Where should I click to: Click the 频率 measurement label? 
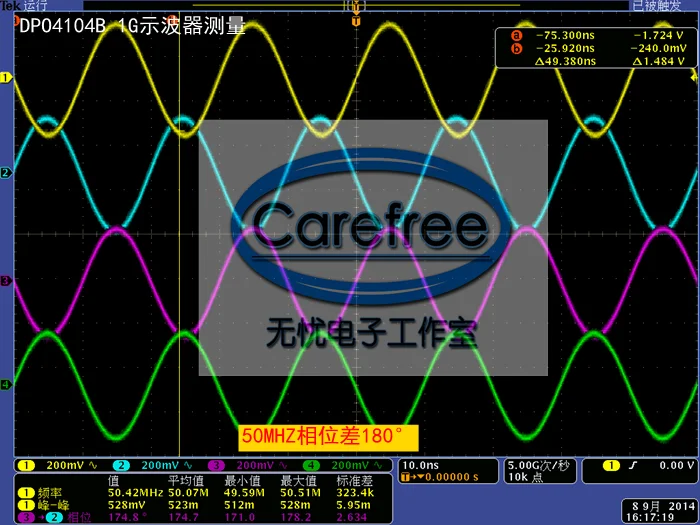[x=50, y=493]
